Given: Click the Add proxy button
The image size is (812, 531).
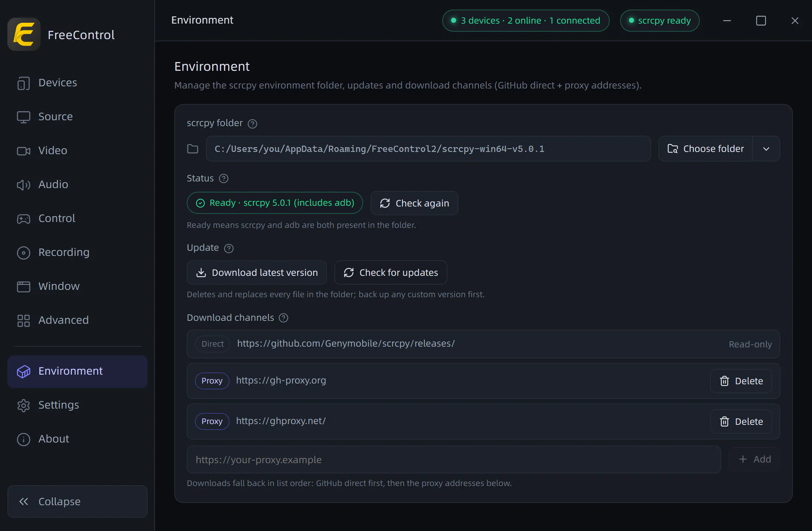Looking at the screenshot, I should pyautogui.click(x=754, y=459).
